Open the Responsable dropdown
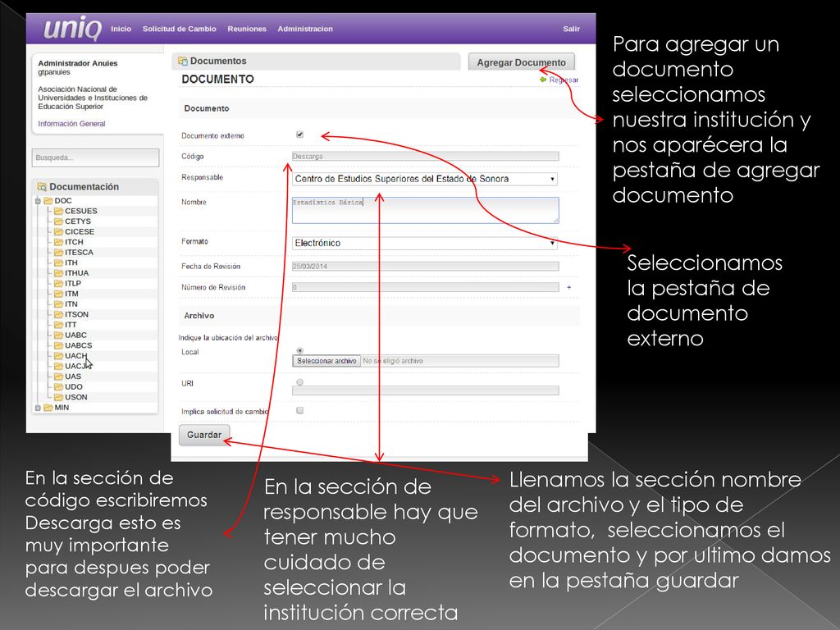Viewport: 840px width, 630px height. tap(425, 179)
